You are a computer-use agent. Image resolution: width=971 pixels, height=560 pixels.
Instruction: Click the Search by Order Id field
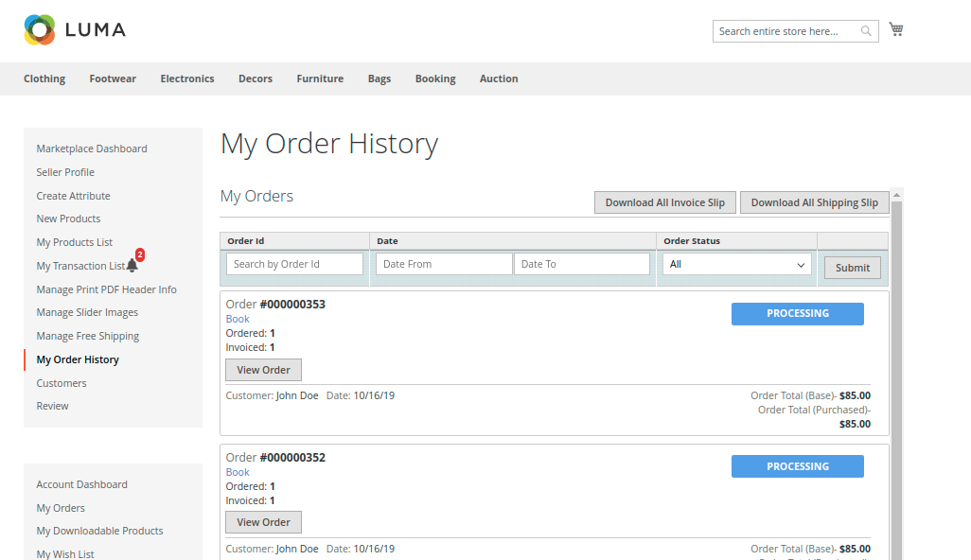tap(293, 263)
